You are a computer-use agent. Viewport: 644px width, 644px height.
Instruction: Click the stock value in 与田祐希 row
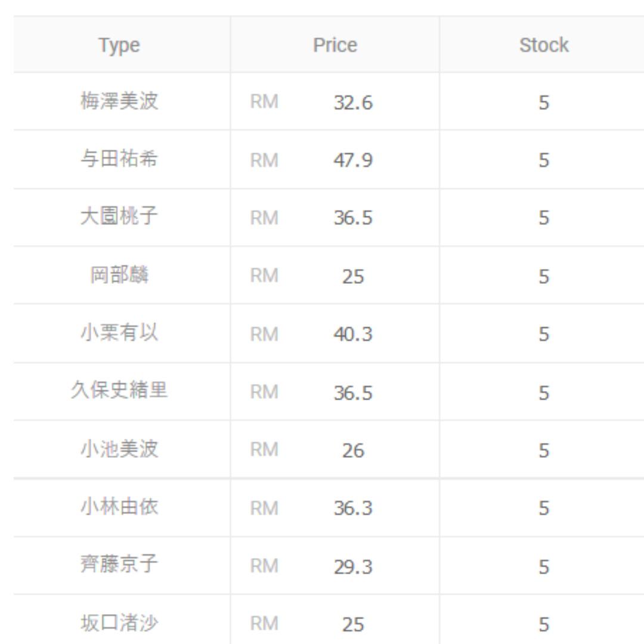[x=543, y=160]
